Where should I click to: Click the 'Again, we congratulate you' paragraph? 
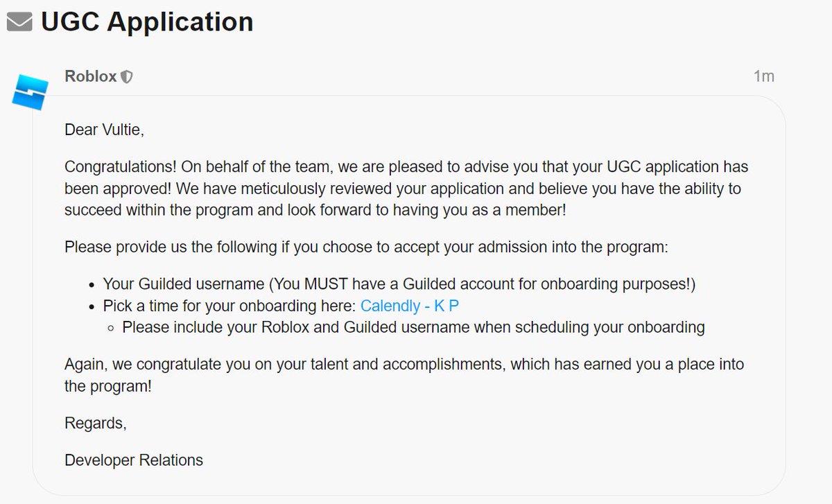pyautogui.click(x=404, y=375)
